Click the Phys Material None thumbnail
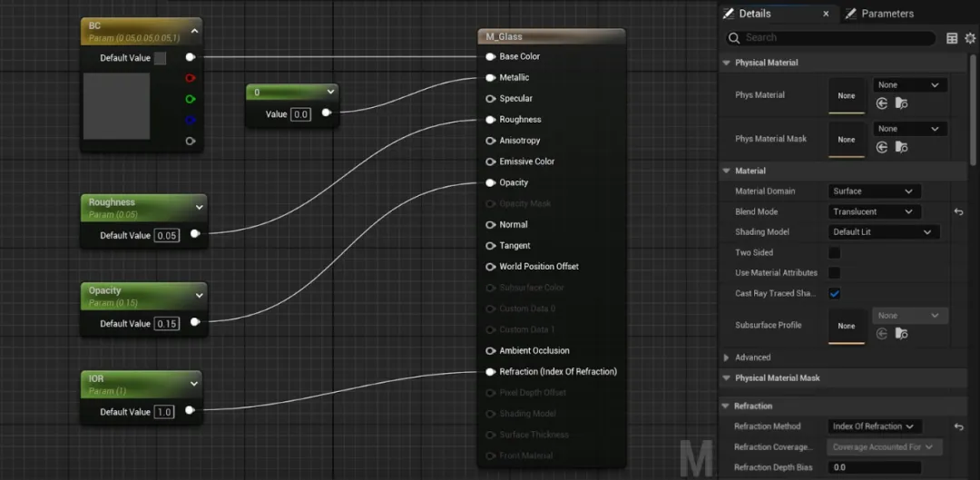 (x=847, y=95)
